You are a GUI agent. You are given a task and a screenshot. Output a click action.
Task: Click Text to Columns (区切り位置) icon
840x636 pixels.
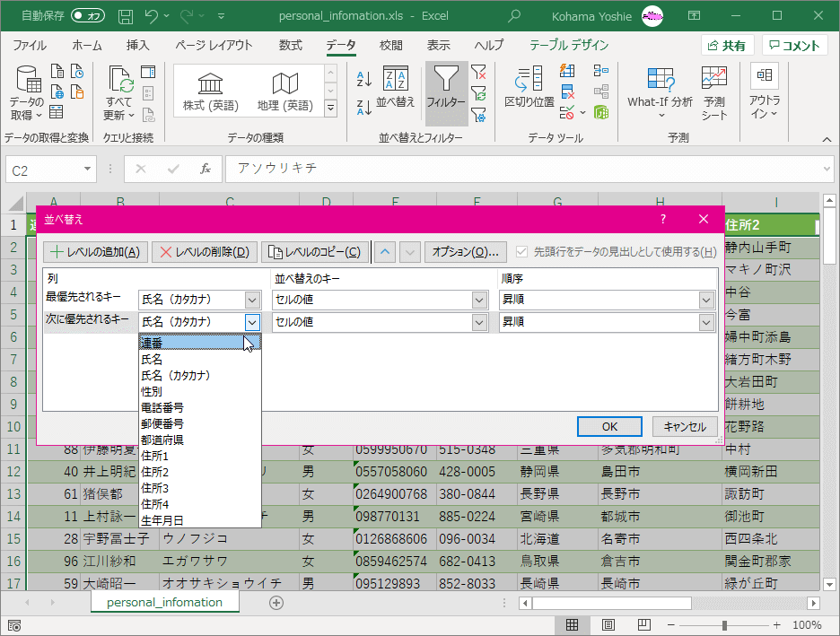(x=529, y=88)
